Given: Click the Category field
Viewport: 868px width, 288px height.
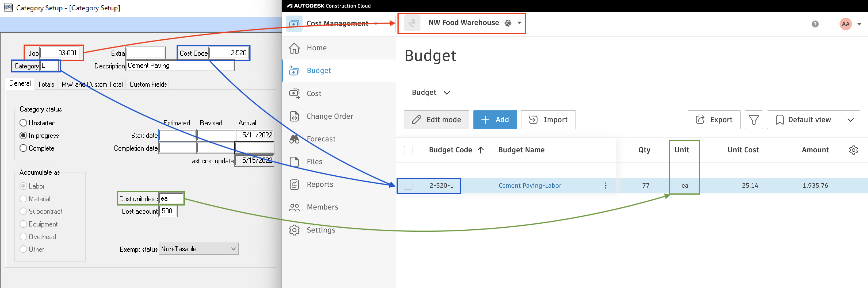Looking at the screenshot, I should [49, 66].
